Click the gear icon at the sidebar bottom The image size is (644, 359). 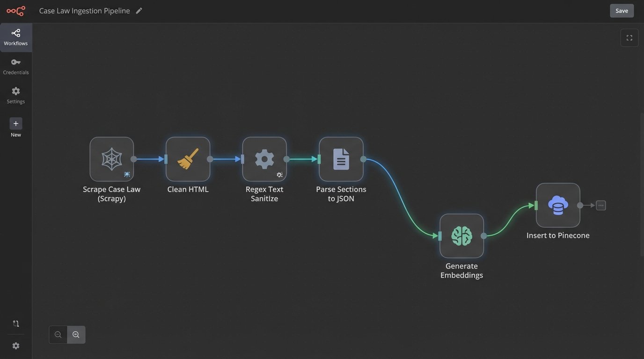(x=15, y=345)
